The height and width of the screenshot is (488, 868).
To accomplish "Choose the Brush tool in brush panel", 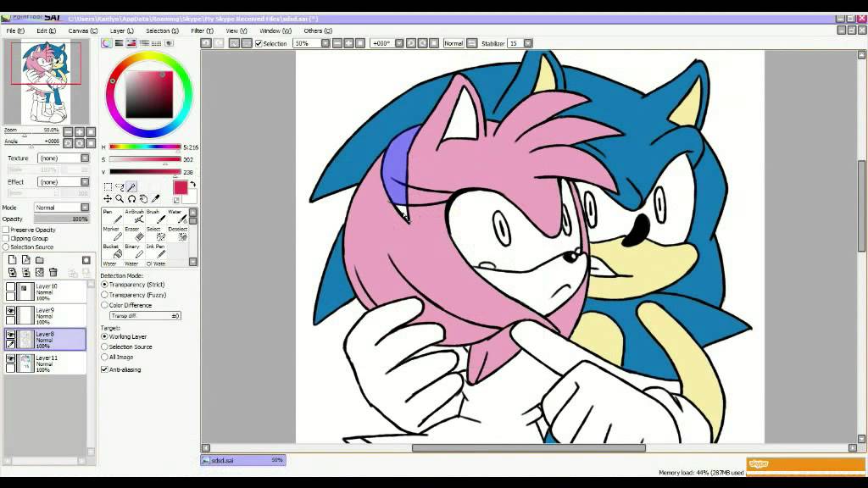I will click(156, 216).
